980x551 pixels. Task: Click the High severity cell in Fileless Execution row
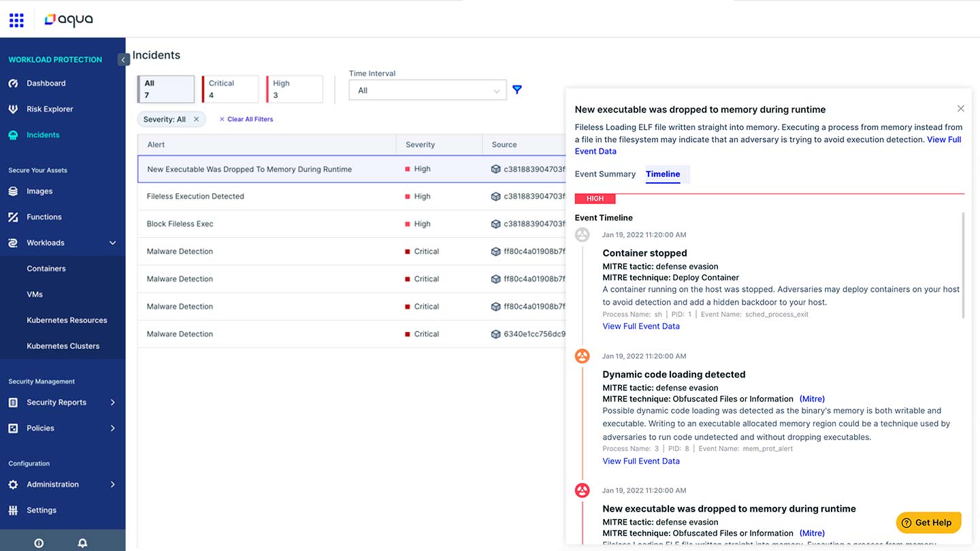(x=418, y=197)
